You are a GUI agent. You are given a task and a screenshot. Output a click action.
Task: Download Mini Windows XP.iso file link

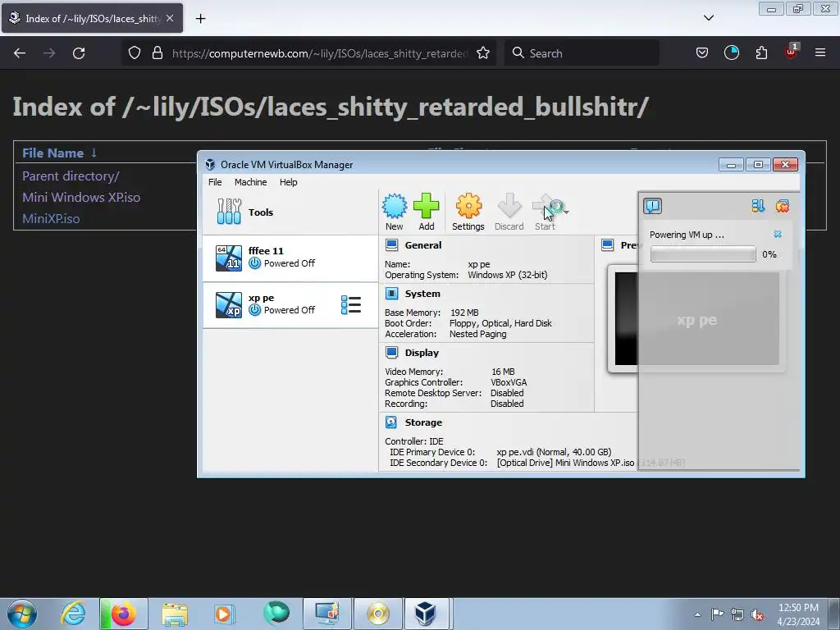click(81, 197)
